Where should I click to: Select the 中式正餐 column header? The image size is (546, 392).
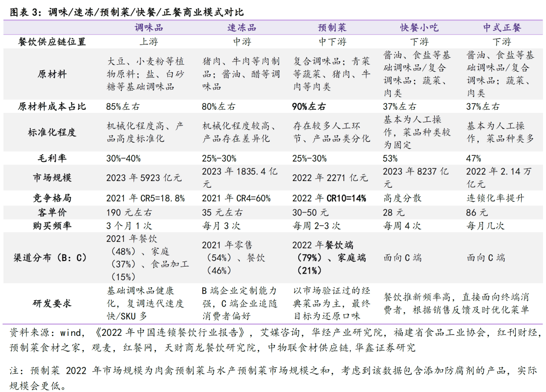tap(502, 28)
